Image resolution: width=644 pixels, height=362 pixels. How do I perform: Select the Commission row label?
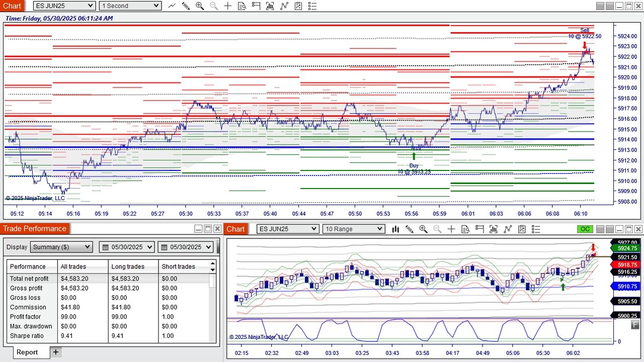coord(28,307)
